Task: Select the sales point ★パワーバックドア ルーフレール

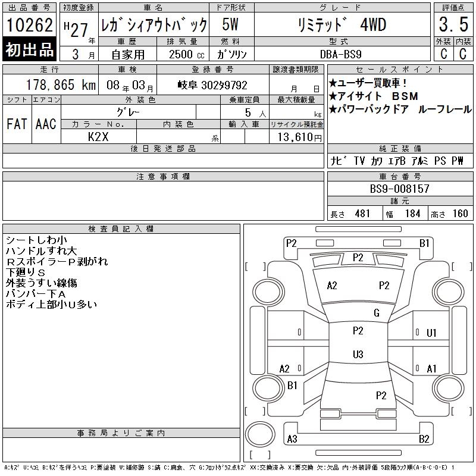Action: 400,109
